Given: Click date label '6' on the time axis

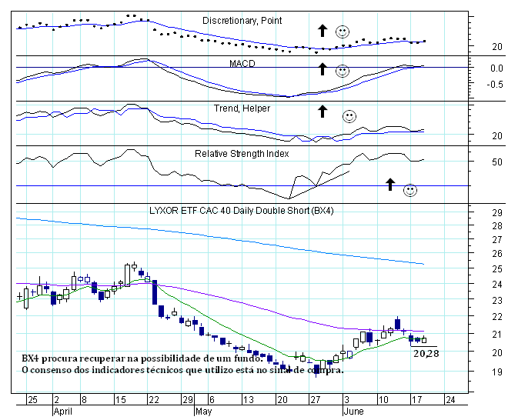Looking at the screenshot, I should tap(212, 400).
